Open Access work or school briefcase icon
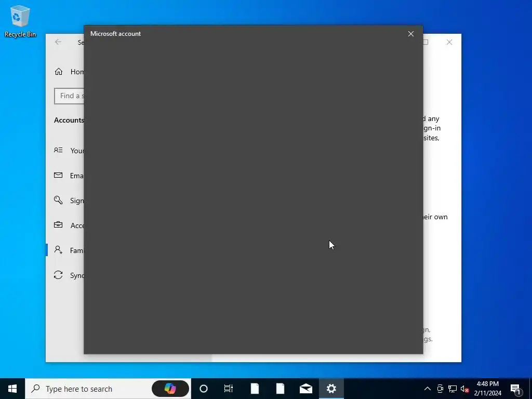 click(58, 225)
